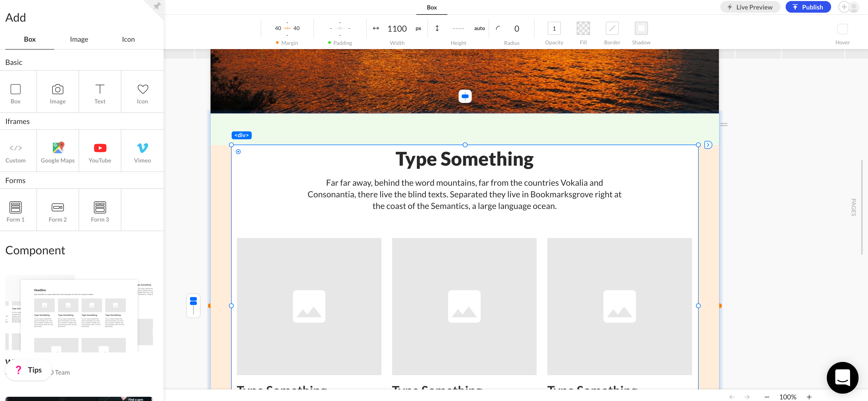Switch to the Icon tab

pos(128,39)
